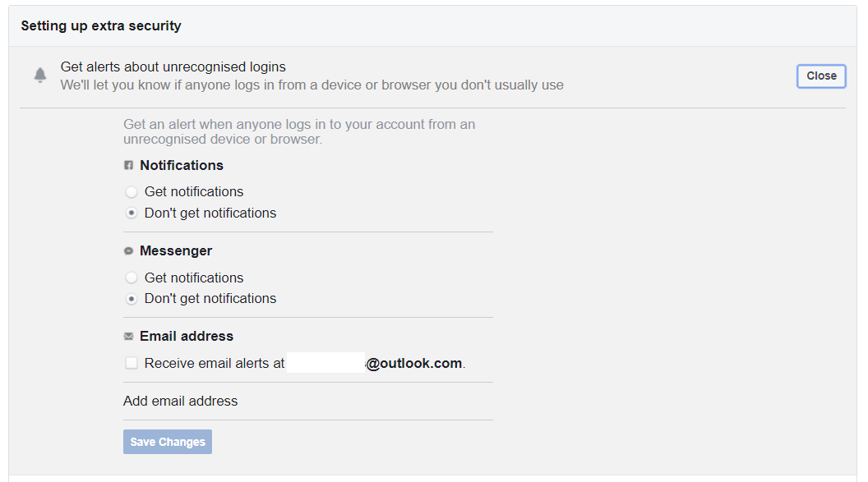Tick the 'Receive email alerts' checkbox
The width and height of the screenshot is (868, 482).
[132, 363]
